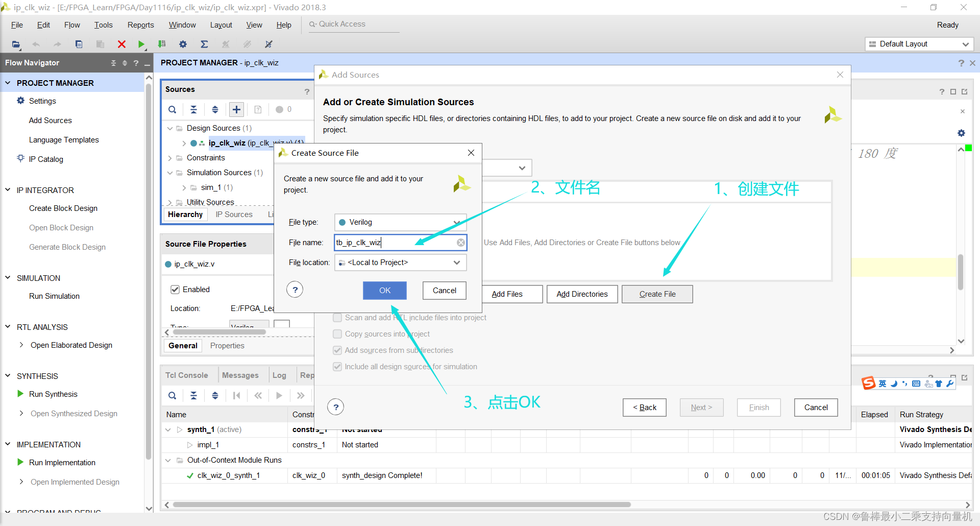The width and height of the screenshot is (980, 526).
Task: Clear the File name field with X icon
Action: (x=461, y=243)
